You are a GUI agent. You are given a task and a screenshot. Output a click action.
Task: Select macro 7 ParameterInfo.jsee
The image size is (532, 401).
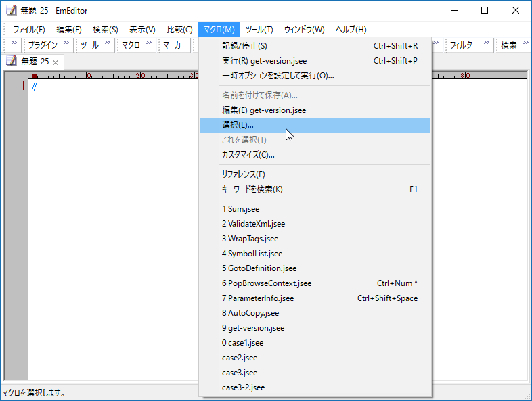click(315, 298)
